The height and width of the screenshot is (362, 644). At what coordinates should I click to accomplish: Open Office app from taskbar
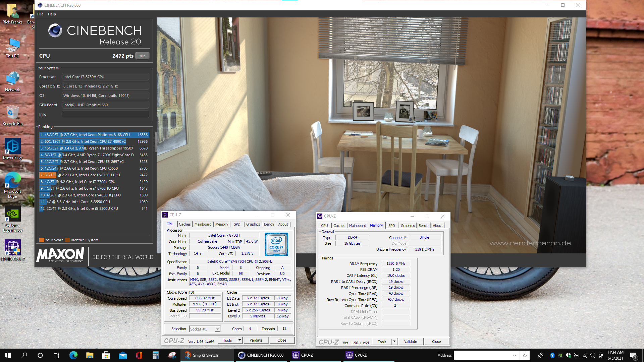(139, 355)
